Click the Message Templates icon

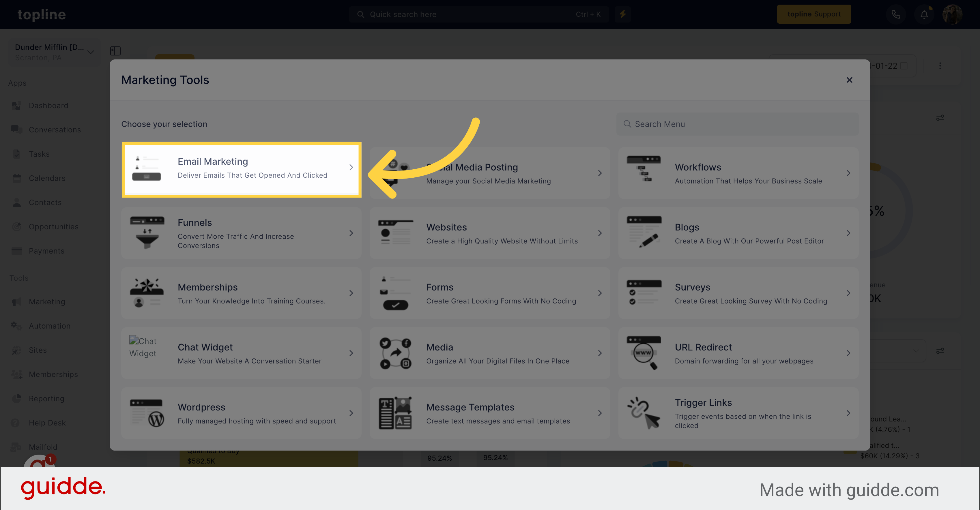click(395, 413)
